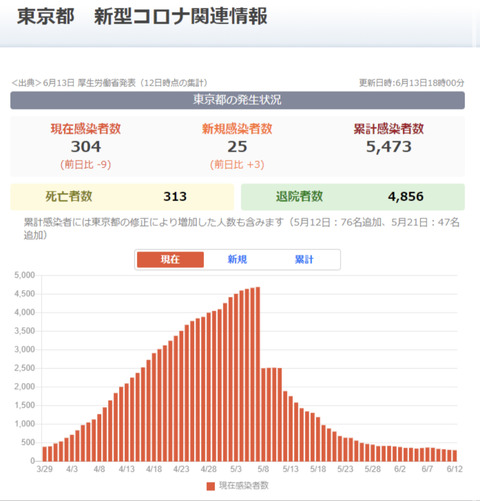Switch to the 累計 chart tab
Image resolution: width=480 pixels, height=501 pixels.
304,259
